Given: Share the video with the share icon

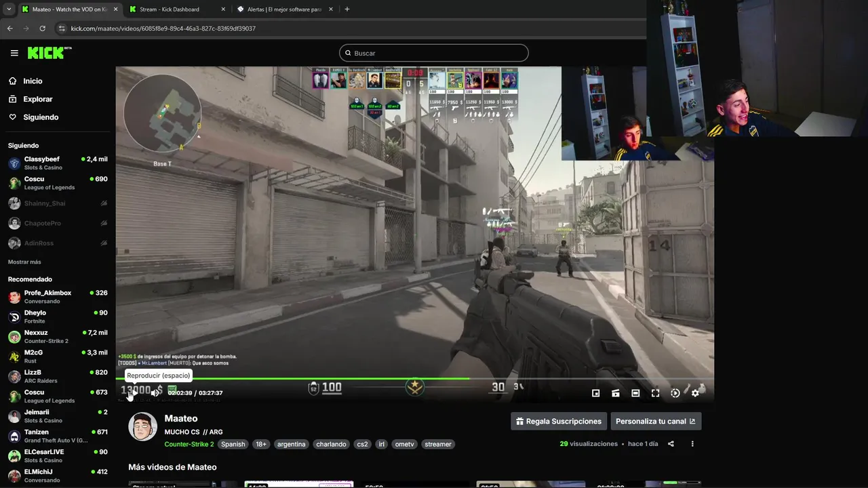Looking at the screenshot, I should (671, 444).
